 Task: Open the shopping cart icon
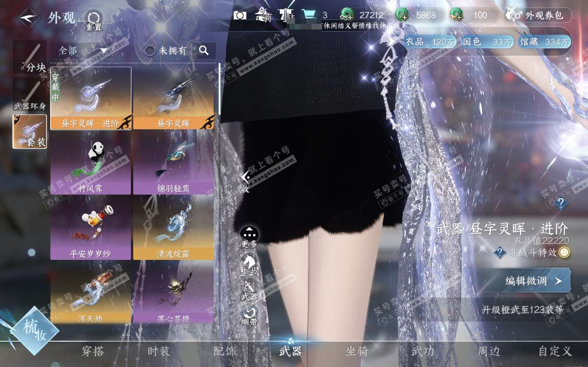click(308, 14)
